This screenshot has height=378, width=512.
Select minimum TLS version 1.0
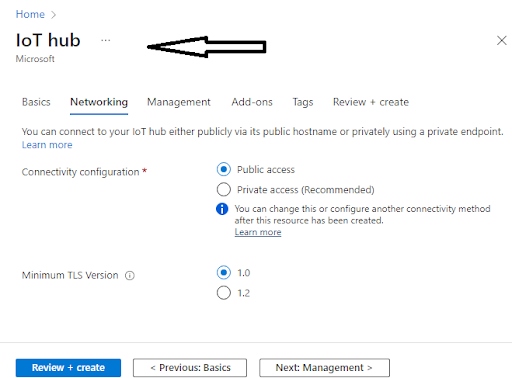(224, 273)
